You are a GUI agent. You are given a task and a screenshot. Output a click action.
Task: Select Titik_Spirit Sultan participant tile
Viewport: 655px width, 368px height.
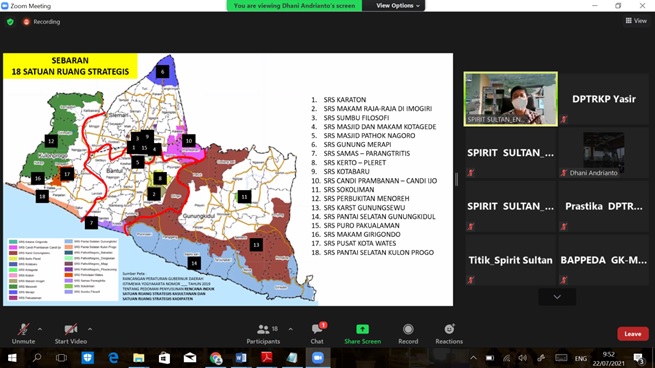(510, 260)
